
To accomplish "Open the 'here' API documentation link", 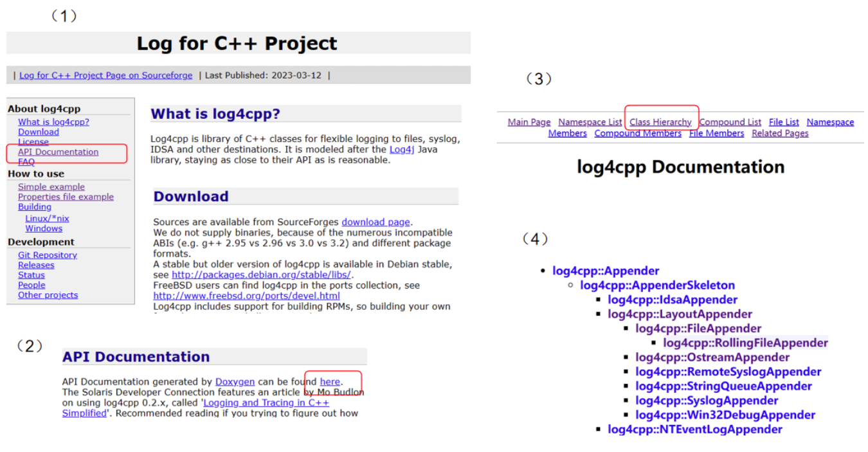I will coord(330,382).
